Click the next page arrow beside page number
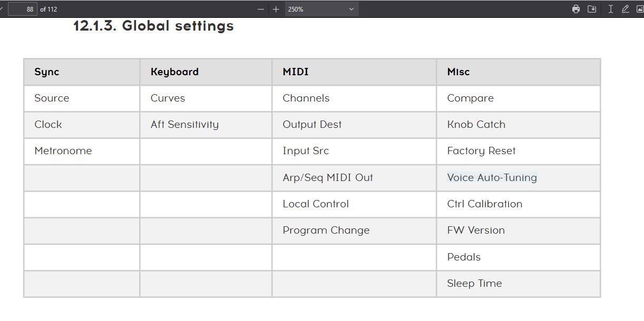The height and width of the screenshot is (321, 644). (2, 9)
